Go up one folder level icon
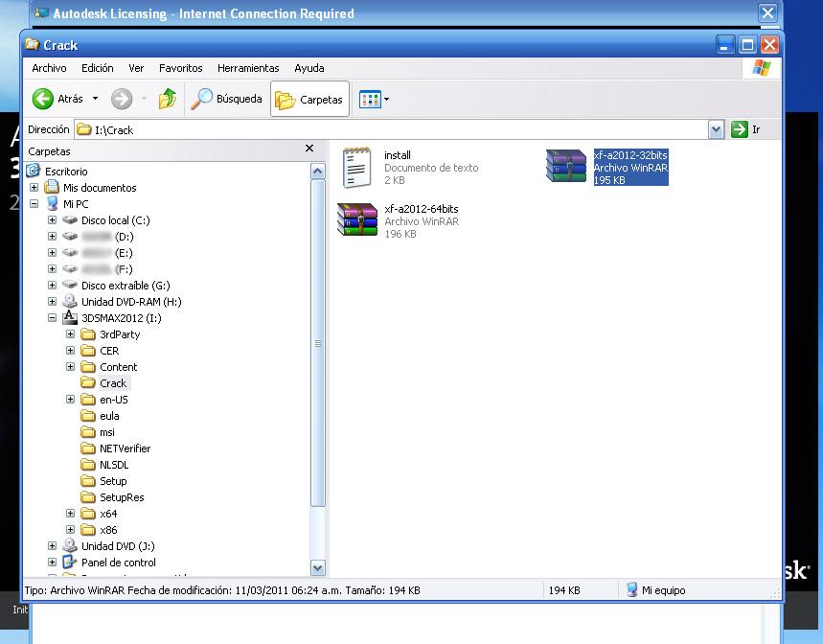The width and height of the screenshot is (823, 644). 168,99
